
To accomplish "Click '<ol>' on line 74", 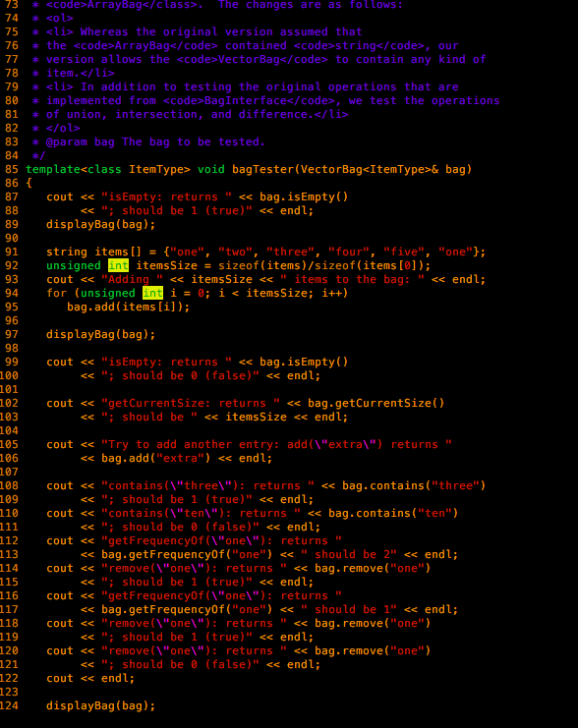I will coord(60,18).
